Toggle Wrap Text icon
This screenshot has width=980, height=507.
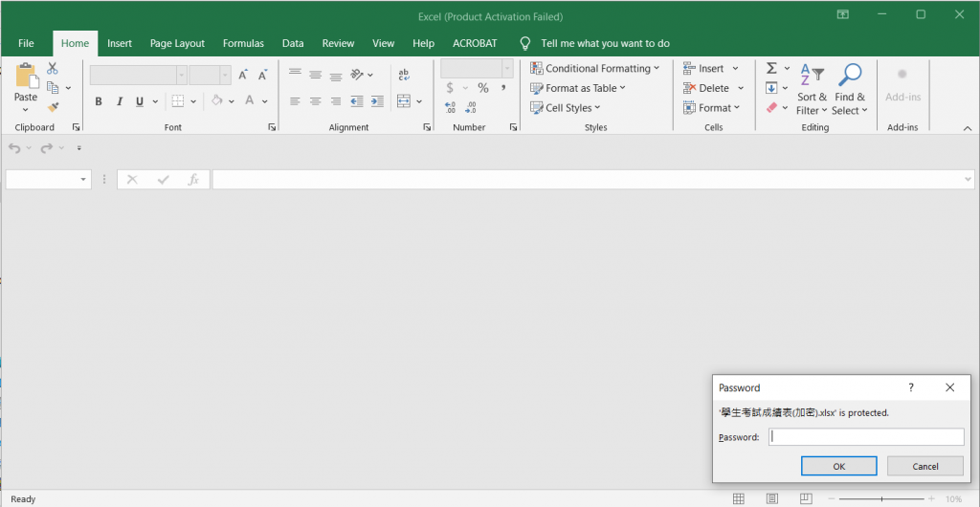pos(404,75)
